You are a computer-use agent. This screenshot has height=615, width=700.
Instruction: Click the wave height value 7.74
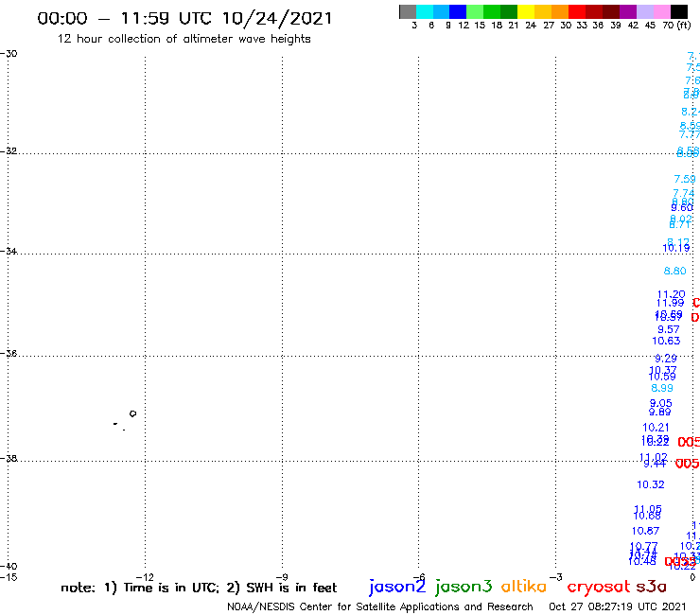(x=684, y=193)
